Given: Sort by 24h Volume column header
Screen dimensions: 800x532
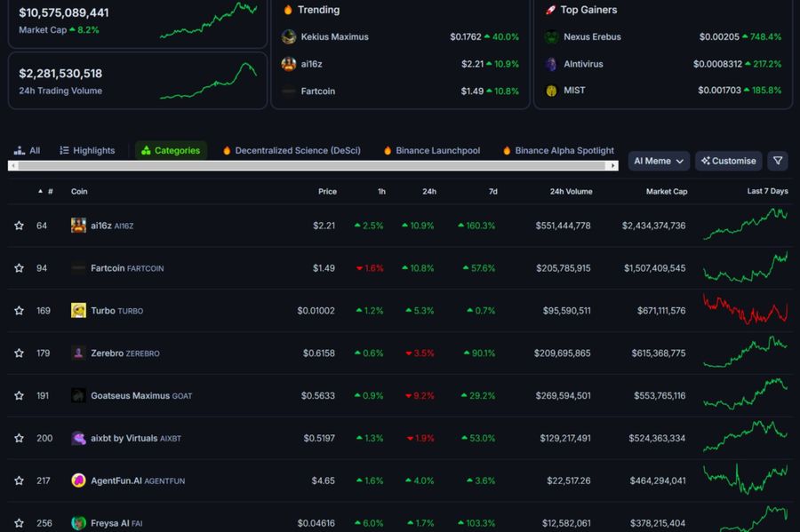Looking at the screenshot, I should [571, 191].
